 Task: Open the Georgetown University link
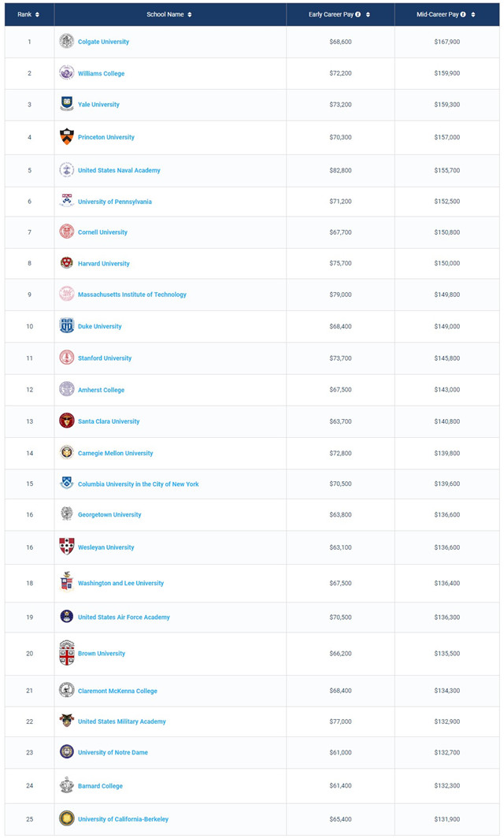click(109, 514)
